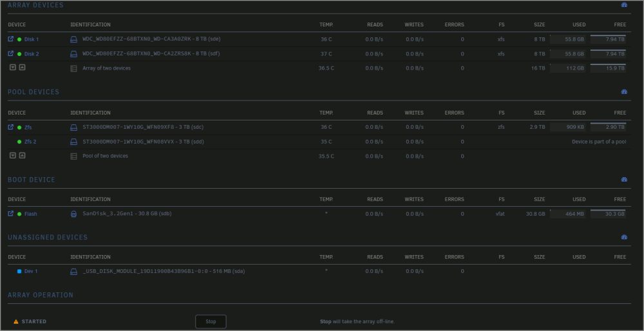The image size is (644, 331).
Task: Click the drive icon beside WD-CA3A0ZRK identification
Action: (x=73, y=39)
